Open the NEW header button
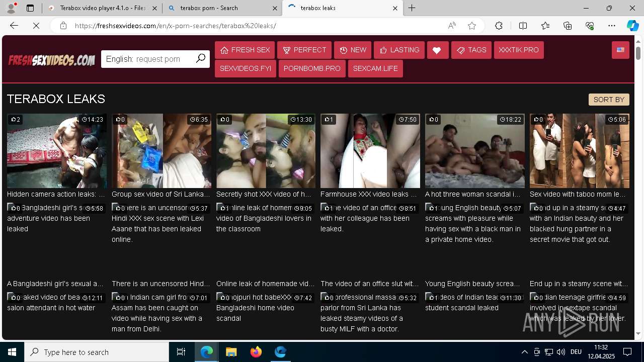644x362 pixels. click(x=353, y=50)
